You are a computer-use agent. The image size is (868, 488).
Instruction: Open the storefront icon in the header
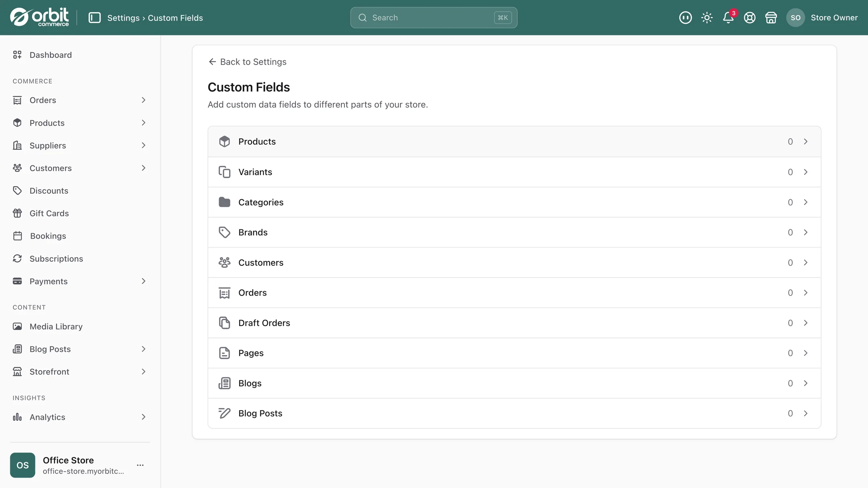(771, 18)
